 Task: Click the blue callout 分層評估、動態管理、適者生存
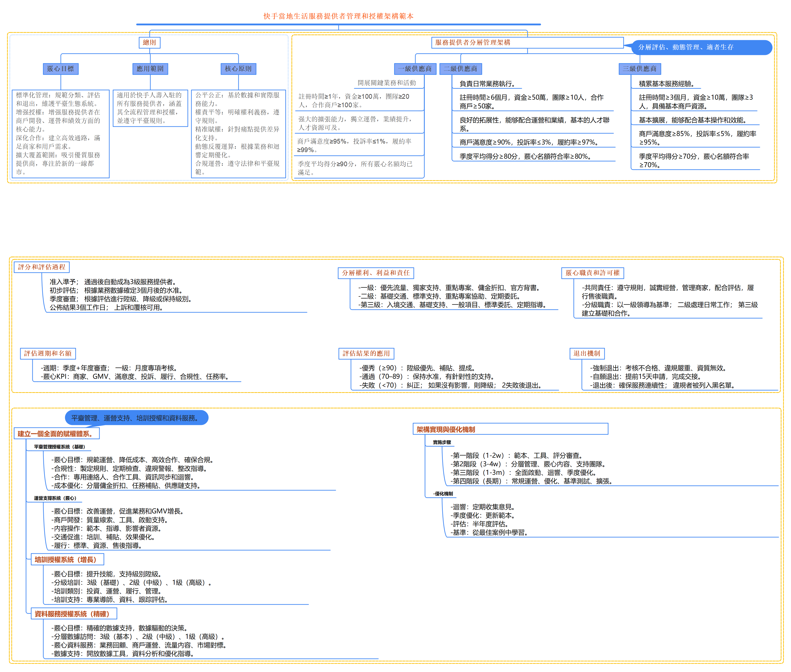click(x=686, y=47)
